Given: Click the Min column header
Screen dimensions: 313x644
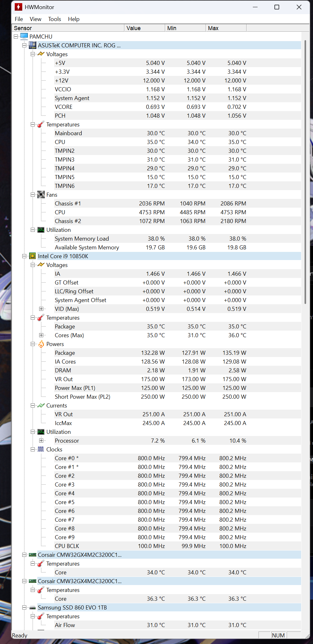Looking at the screenshot, I should [185, 28].
